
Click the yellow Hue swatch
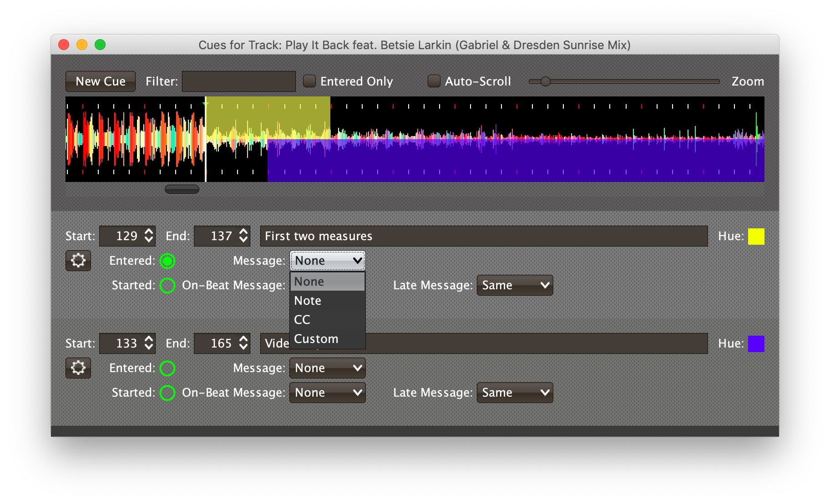click(756, 236)
